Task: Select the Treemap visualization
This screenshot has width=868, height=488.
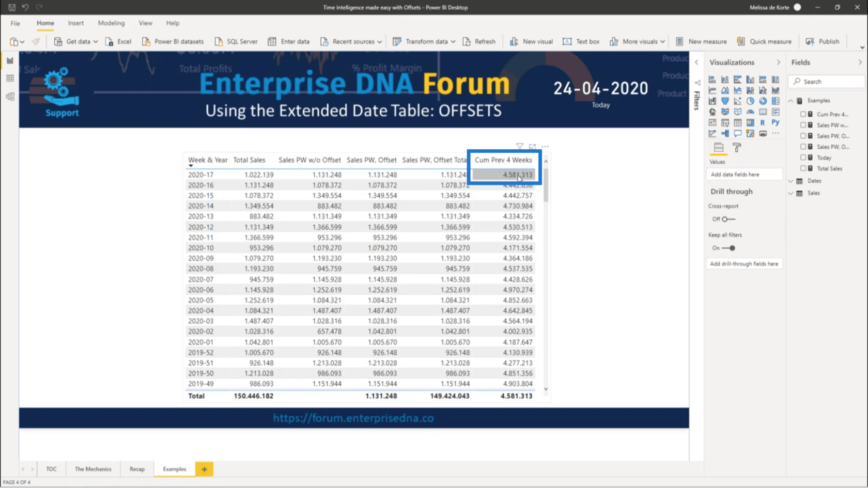Action: coord(776,101)
